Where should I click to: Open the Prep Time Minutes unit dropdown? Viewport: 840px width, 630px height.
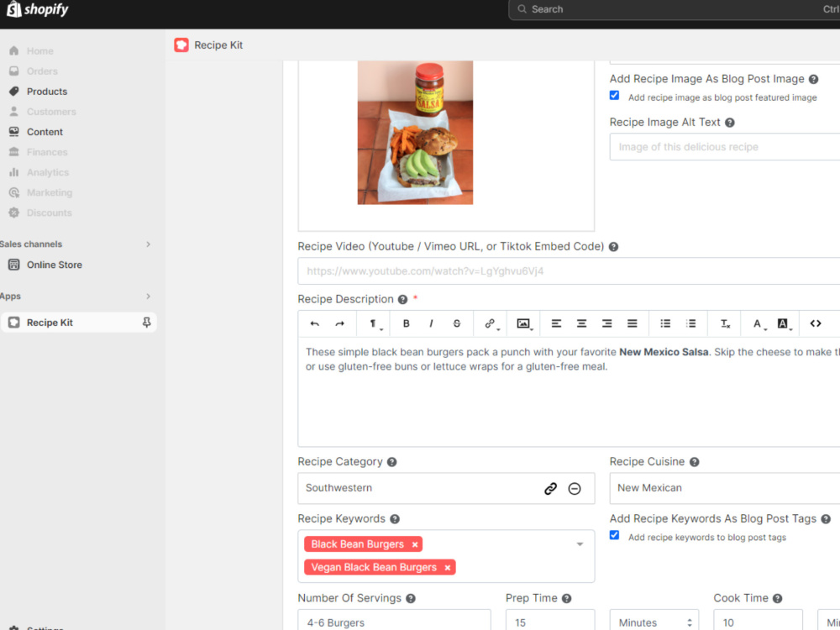click(654, 621)
